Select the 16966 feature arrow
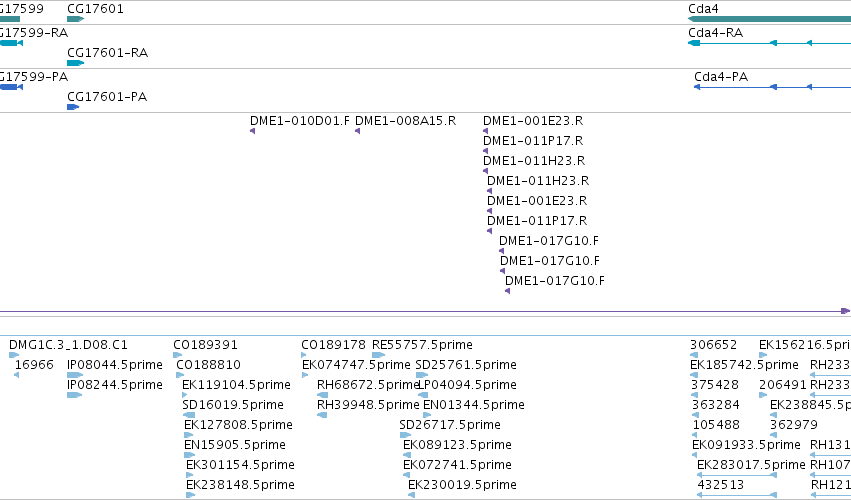 point(16,375)
